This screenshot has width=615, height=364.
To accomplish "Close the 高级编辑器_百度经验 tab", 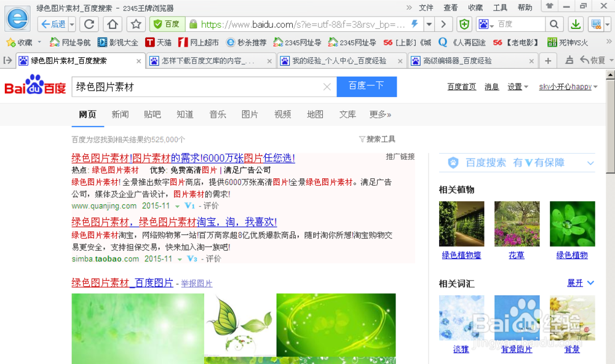I will tap(531, 61).
